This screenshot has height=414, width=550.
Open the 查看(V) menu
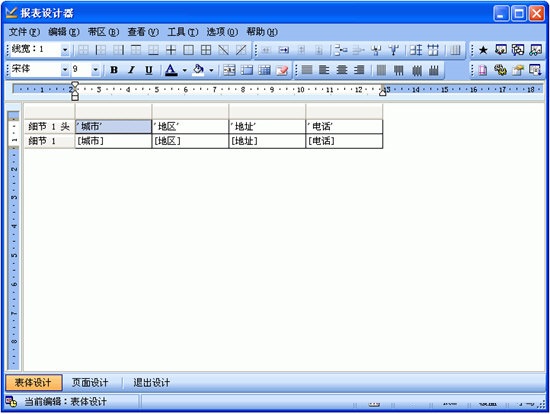coord(143,32)
